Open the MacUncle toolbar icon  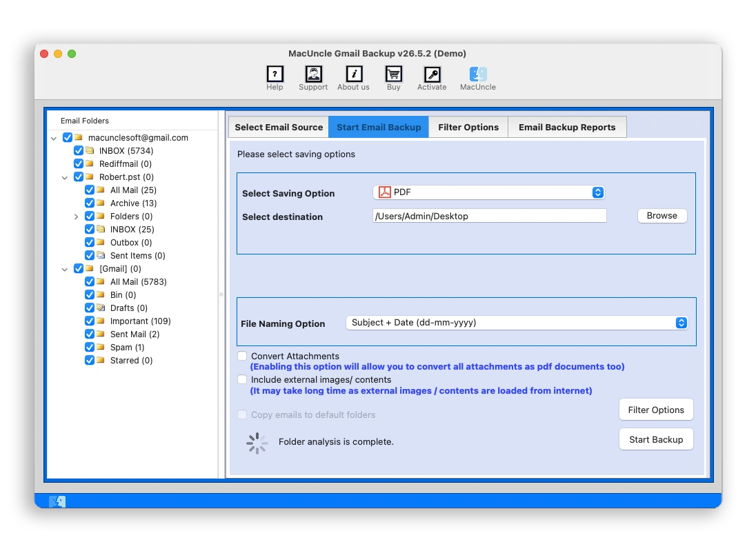[478, 74]
